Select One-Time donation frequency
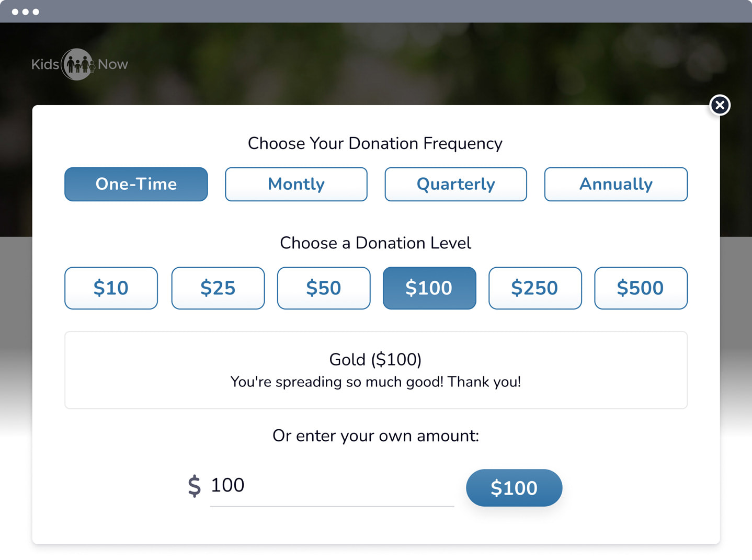752x560 pixels. coord(136,184)
